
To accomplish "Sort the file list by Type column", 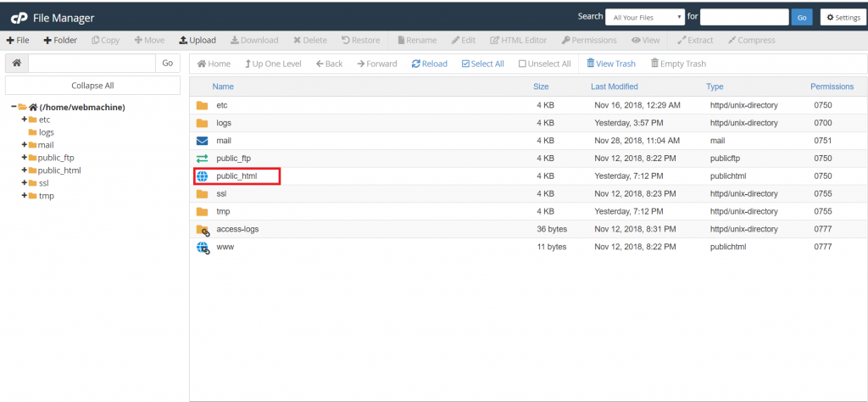I will 715,87.
